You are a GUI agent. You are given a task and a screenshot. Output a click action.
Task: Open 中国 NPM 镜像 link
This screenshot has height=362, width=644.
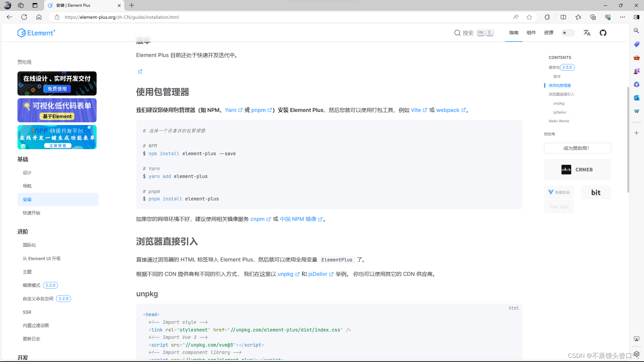(301, 219)
